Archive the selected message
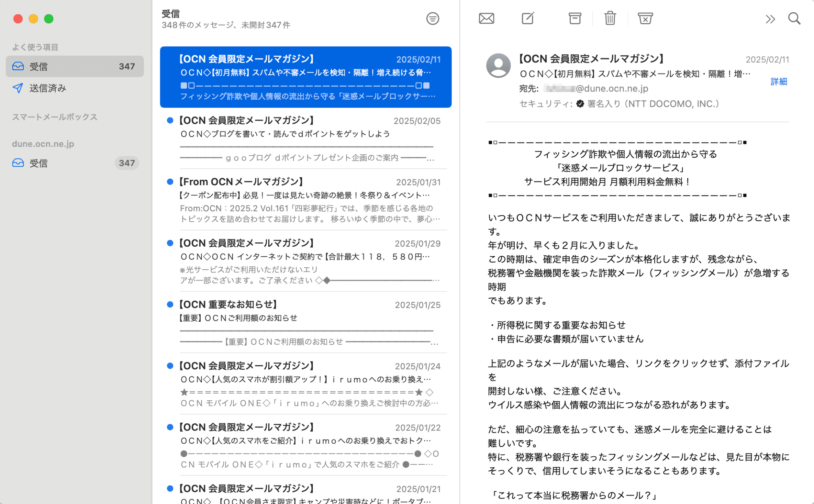The image size is (814, 504). [x=575, y=18]
